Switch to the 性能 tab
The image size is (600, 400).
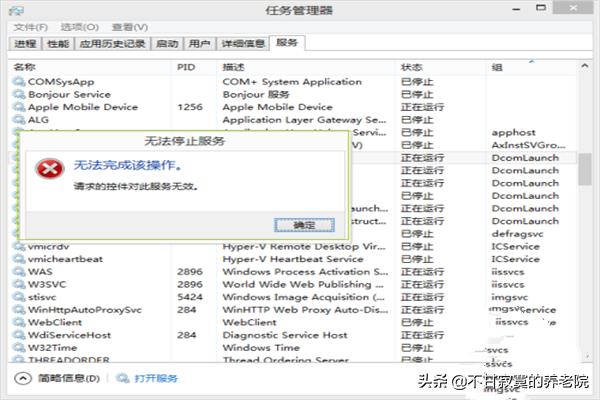[58, 44]
